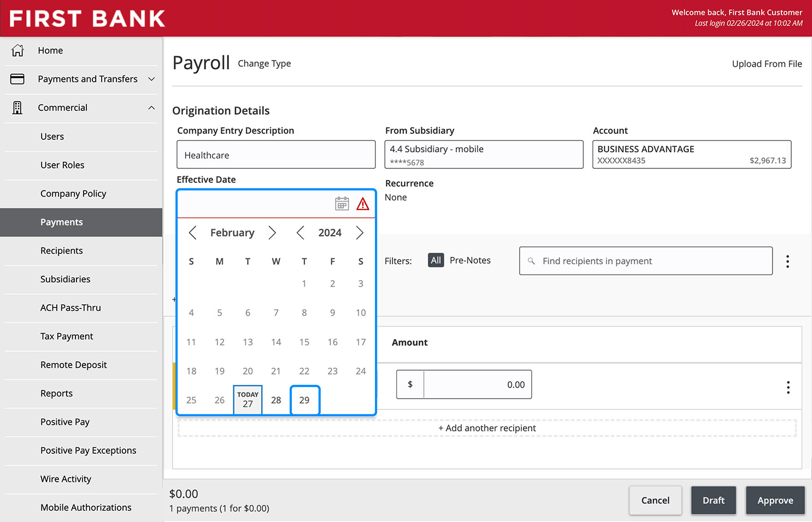This screenshot has height=522, width=812.
Task: Click the $0.00 total in footer
Action: click(184, 494)
